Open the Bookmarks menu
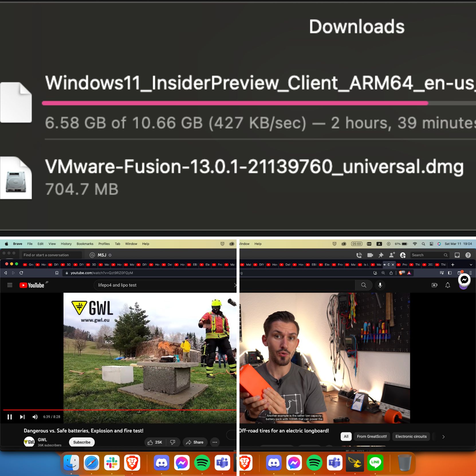476x476 pixels. 85,244
